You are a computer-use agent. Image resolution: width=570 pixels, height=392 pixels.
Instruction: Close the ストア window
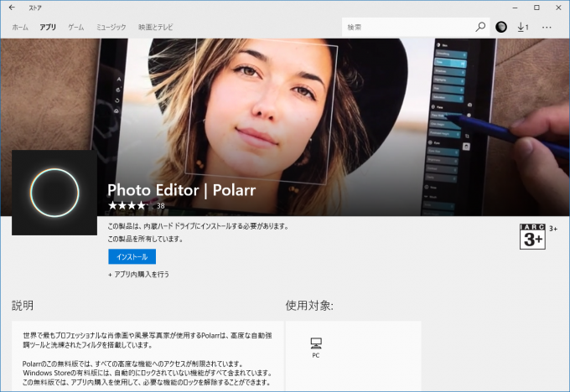click(558, 8)
